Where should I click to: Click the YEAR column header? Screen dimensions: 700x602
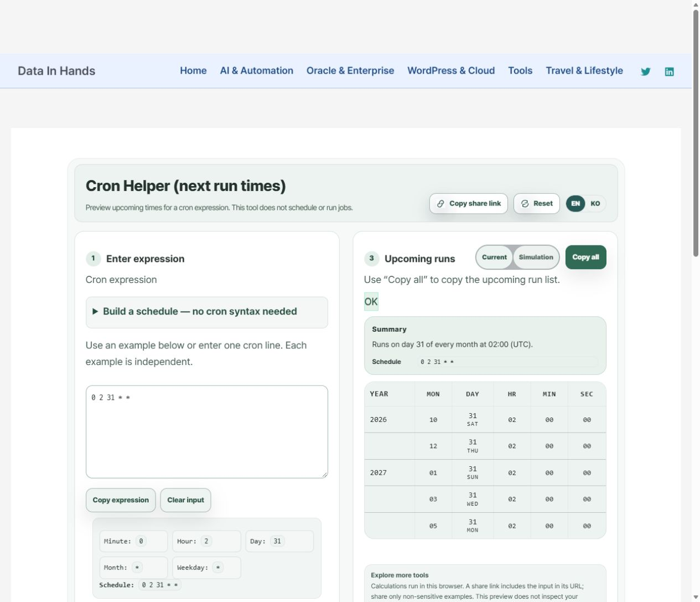coord(390,394)
